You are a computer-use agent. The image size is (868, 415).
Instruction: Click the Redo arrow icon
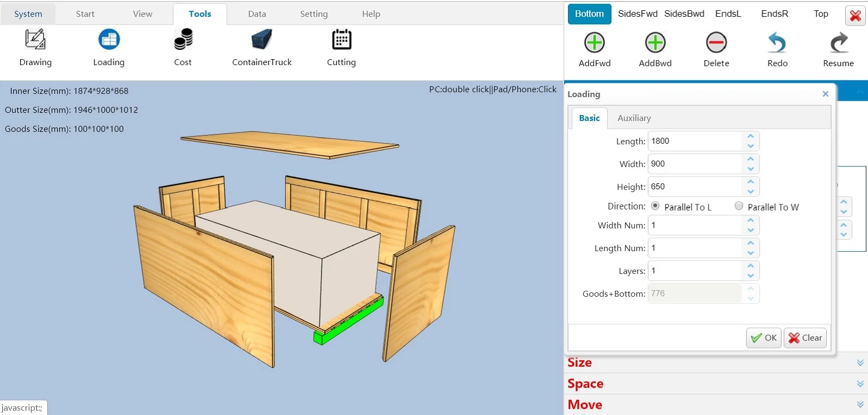[x=777, y=42]
